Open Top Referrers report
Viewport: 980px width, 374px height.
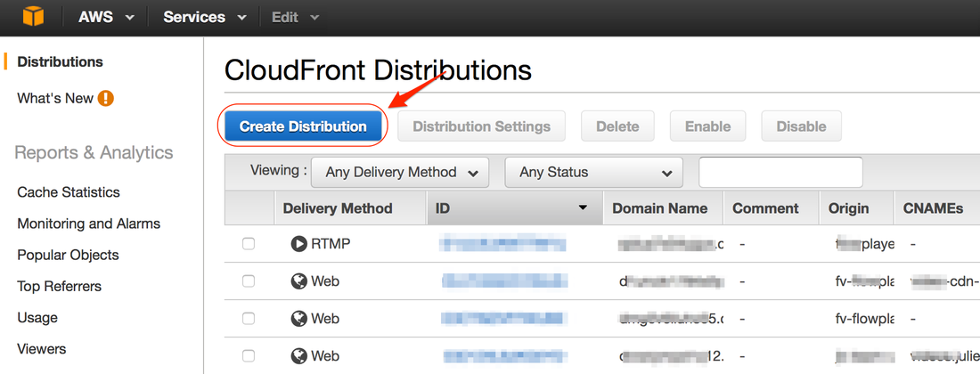(60, 286)
